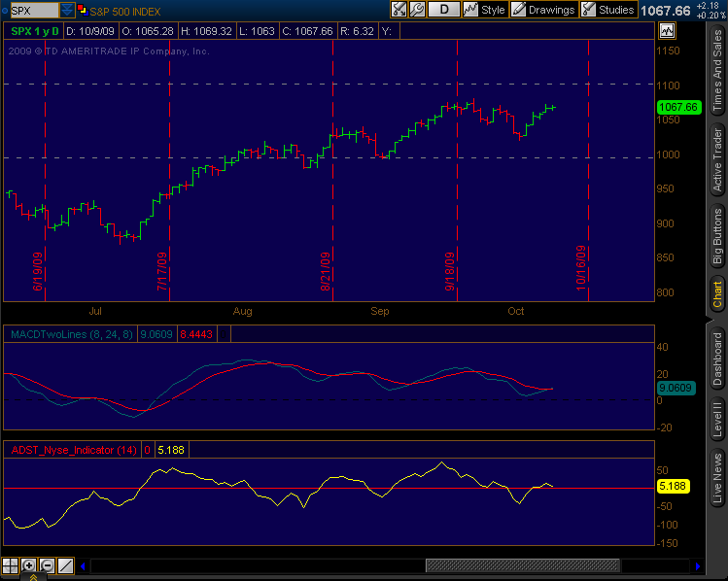The width and height of the screenshot is (728, 581).
Task: Click the yellow 5.188 value bubble on axis
Action: coord(673,486)
